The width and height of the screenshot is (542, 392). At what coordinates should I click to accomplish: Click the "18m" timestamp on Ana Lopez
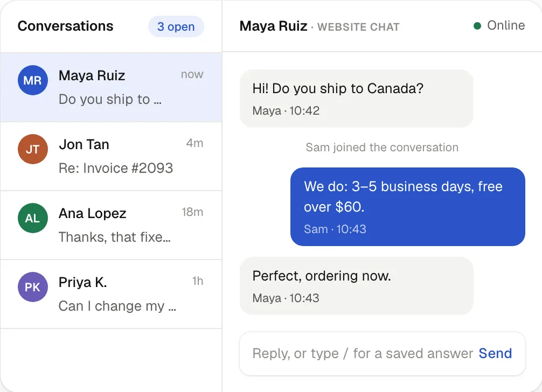192,212
